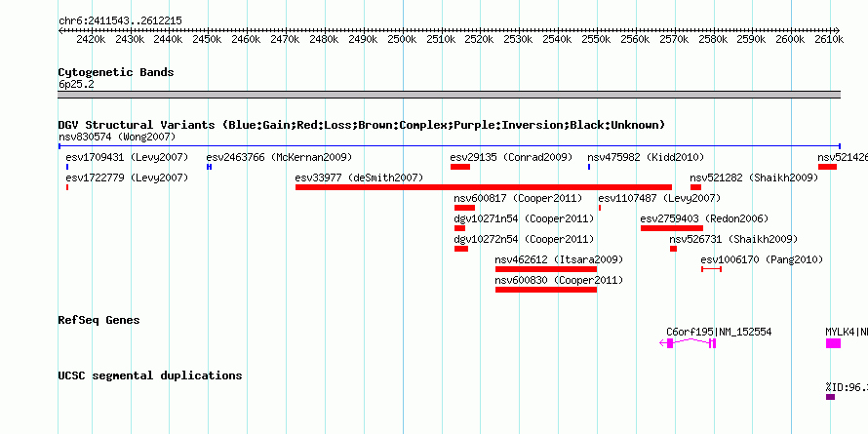This screenshot has height=434, width=868.
Task: Select the small blue nsv475982 gain marker
Action: (589, 167)
